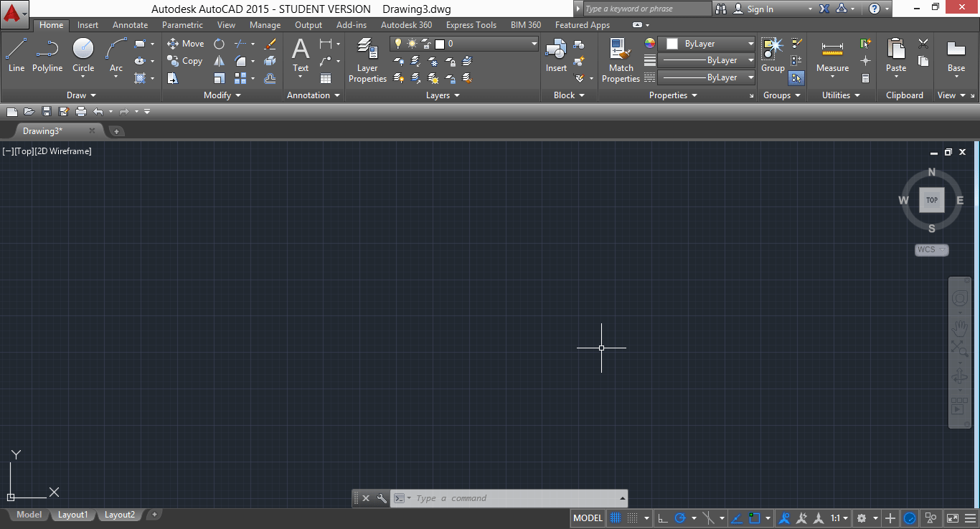Click the TOP face of ViewCube
The width and height of the screenshot is (980, 529).
pyautogui.click(x=932, y=200)
